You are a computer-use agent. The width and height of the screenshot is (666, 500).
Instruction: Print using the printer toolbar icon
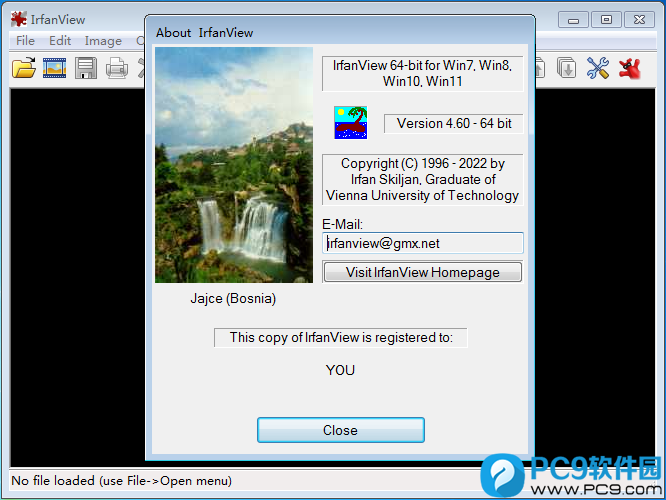[117, 68]
